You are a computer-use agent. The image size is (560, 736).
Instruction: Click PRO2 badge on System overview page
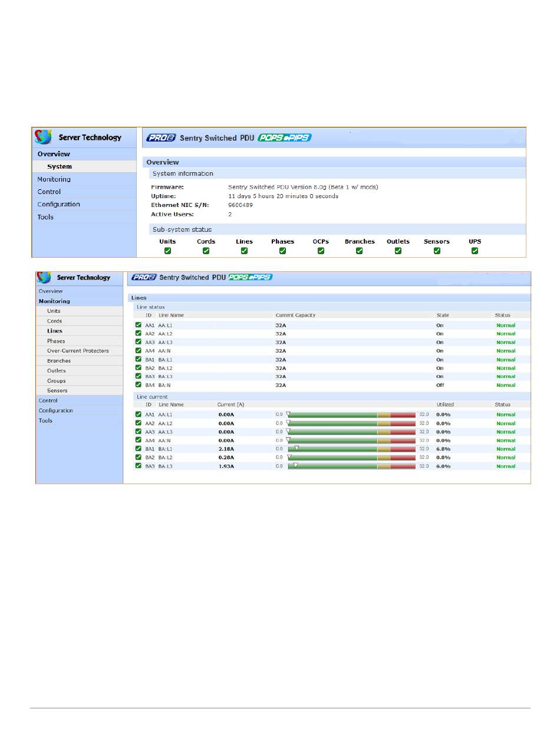tap(161, 138)
